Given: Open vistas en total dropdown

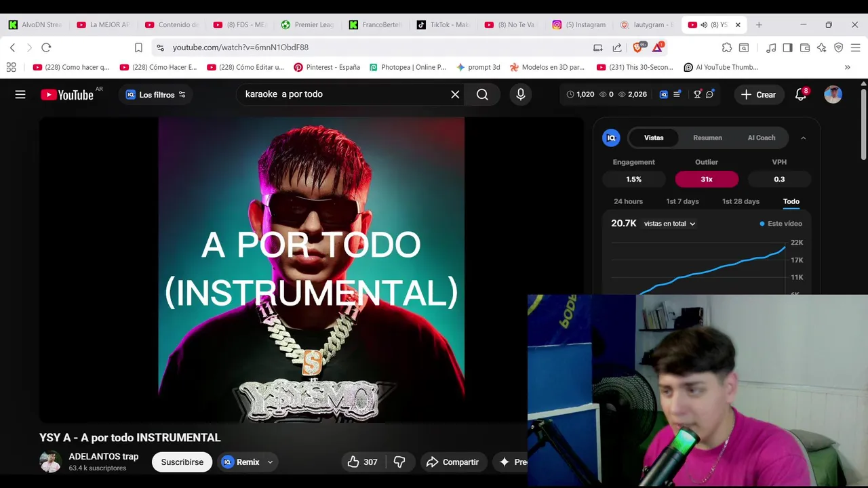Looking at the screenshot, I should (669, 224).
